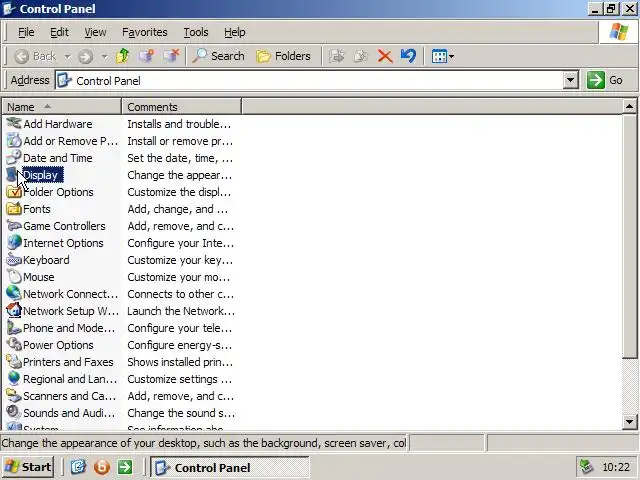640x480 pixels.
Task: Select the Sounds and Audio icon
Action: coord(14,413)
